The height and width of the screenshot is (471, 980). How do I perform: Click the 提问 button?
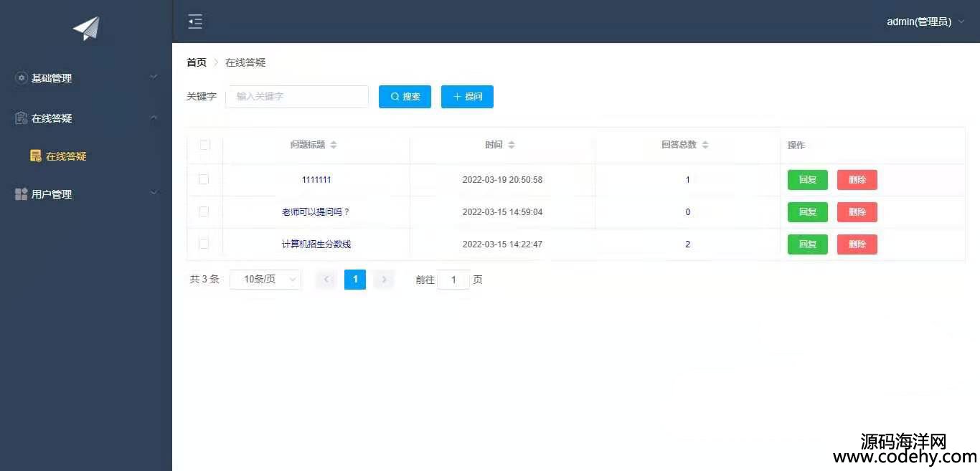click(467, 97)
